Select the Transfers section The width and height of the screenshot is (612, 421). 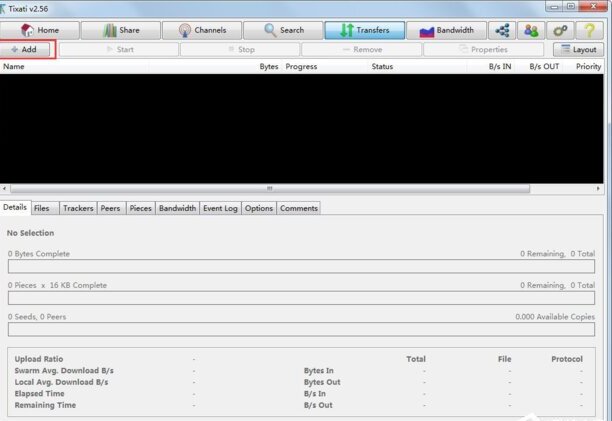[365, 30]
